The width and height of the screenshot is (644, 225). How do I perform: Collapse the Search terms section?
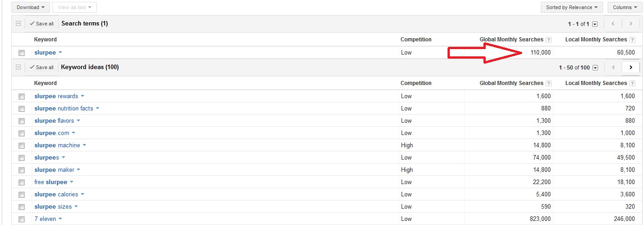18,24
